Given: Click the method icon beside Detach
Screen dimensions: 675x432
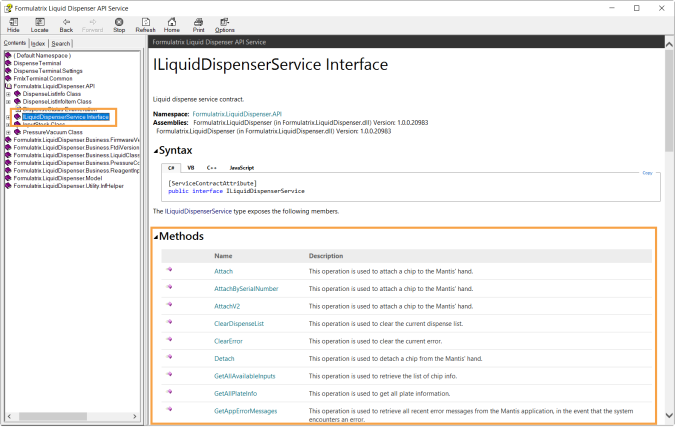Looking at the screenshot, I should point(170,357).
